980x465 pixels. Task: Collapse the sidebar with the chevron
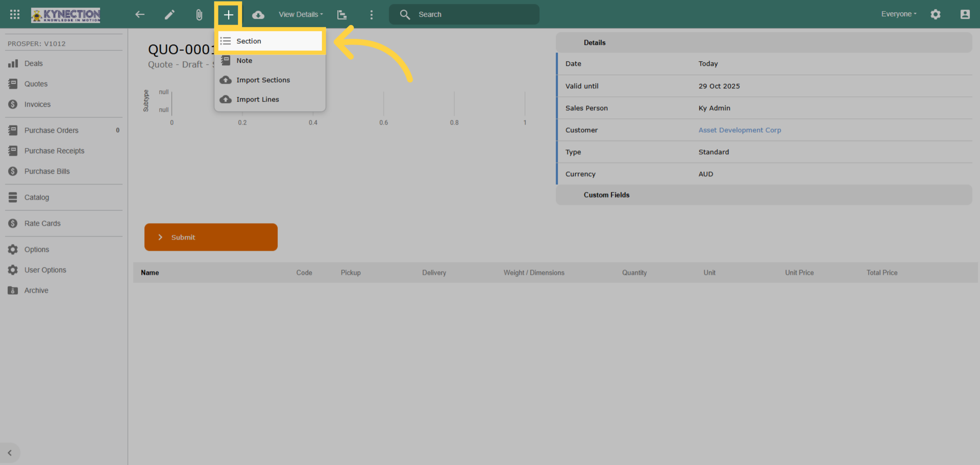[10, 453]
